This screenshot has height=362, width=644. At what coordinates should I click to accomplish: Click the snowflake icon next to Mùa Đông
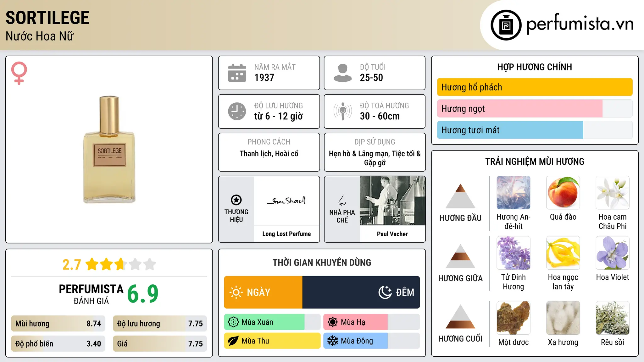tap(333, 341)
